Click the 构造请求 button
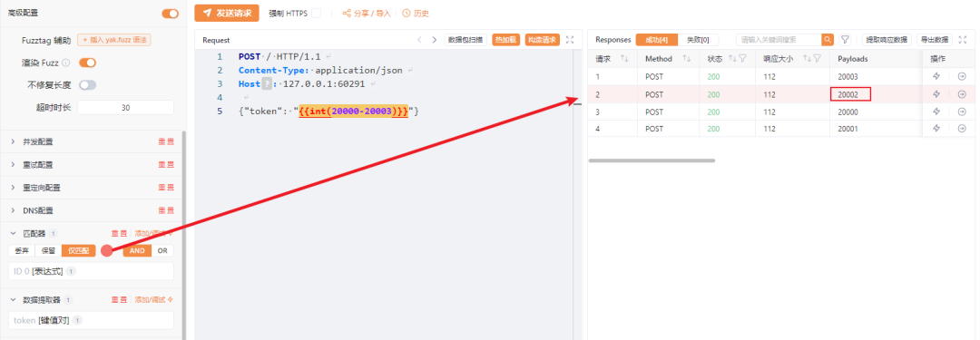 click(x=542, y=40)
